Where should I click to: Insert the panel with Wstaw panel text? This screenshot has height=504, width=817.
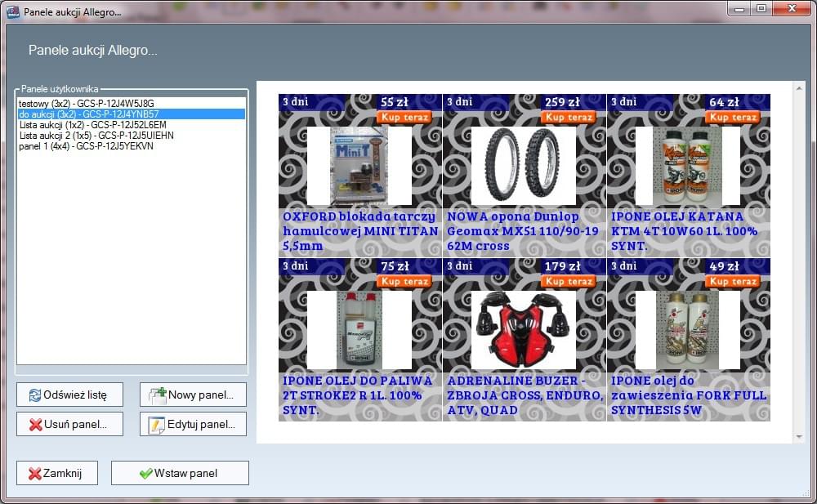pos(185,473)
